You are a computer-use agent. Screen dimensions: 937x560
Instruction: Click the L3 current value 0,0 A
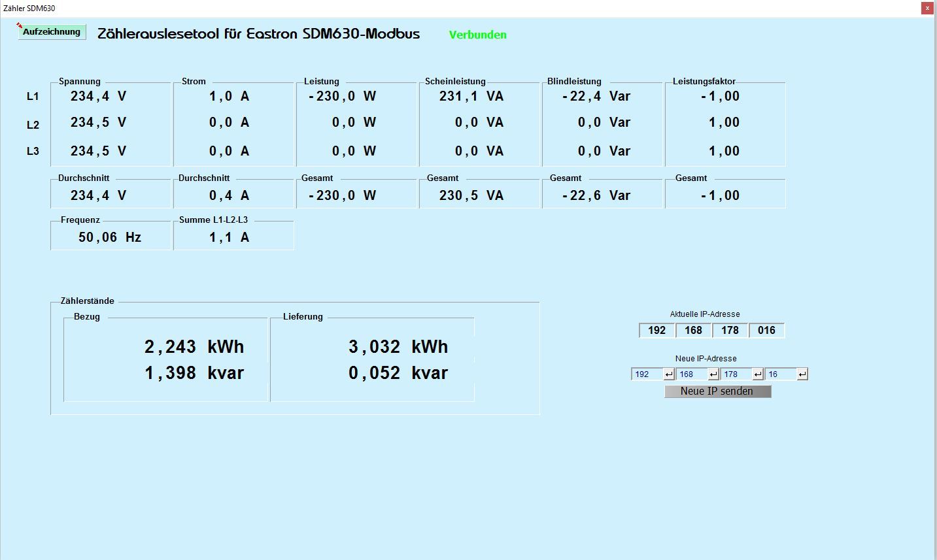230,151
